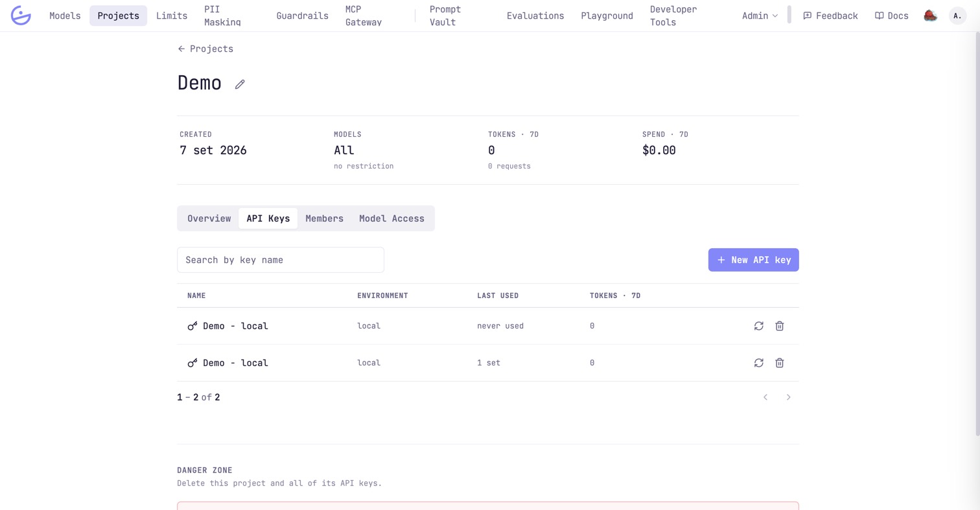This screenshot has width=980, height=510.
Task: Go to the previous page of API keys
Action: coord(765,397)
